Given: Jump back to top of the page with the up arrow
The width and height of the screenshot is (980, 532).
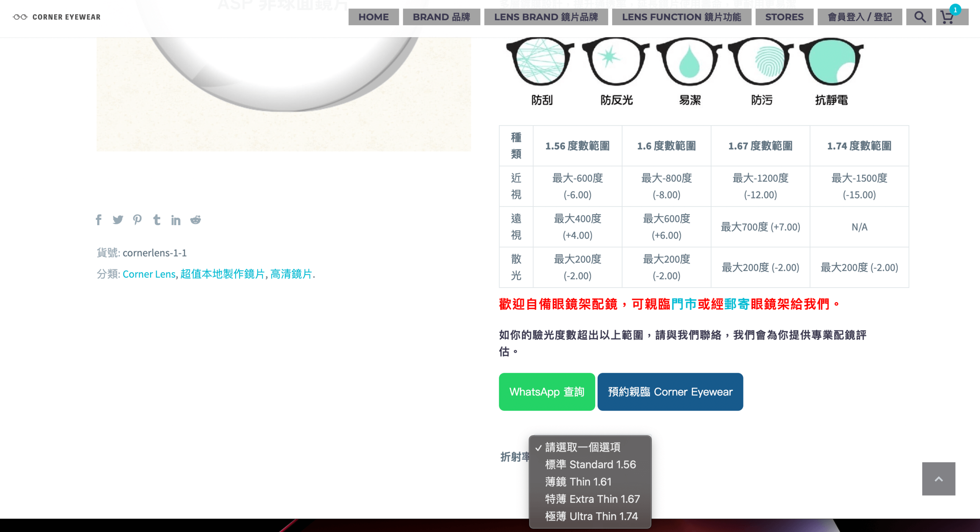Looking at the screenshot, I should tap(939, 479).
